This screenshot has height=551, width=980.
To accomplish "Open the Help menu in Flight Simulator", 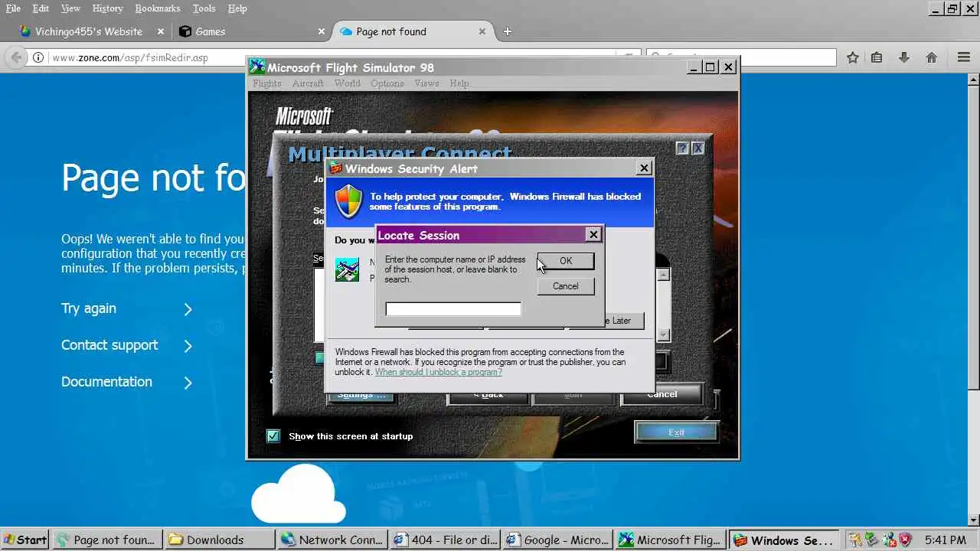I will click(459, 83).
